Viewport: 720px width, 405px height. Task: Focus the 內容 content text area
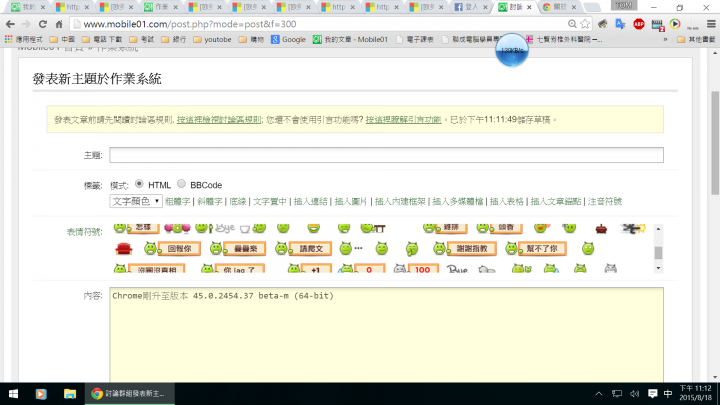386,335
